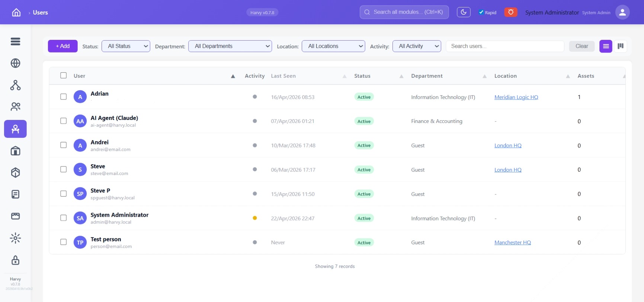Open the All Status dropdown

pyautogui.click(x=126, y=46)
